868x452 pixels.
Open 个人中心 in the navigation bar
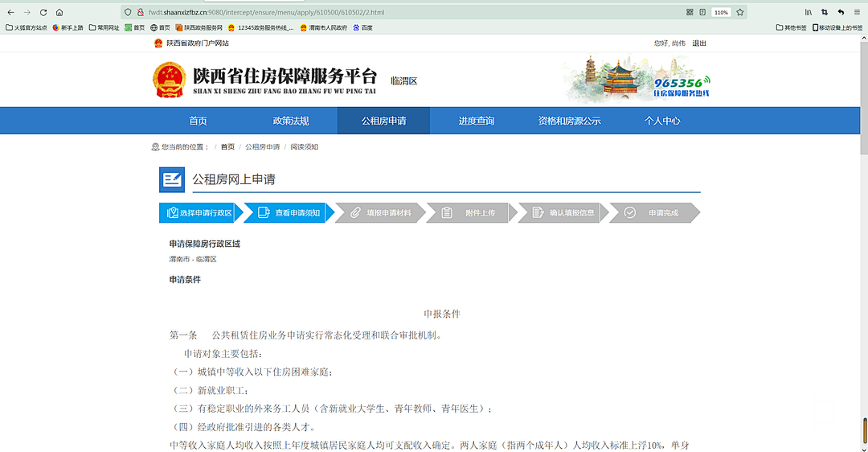[x=662, y=121]
